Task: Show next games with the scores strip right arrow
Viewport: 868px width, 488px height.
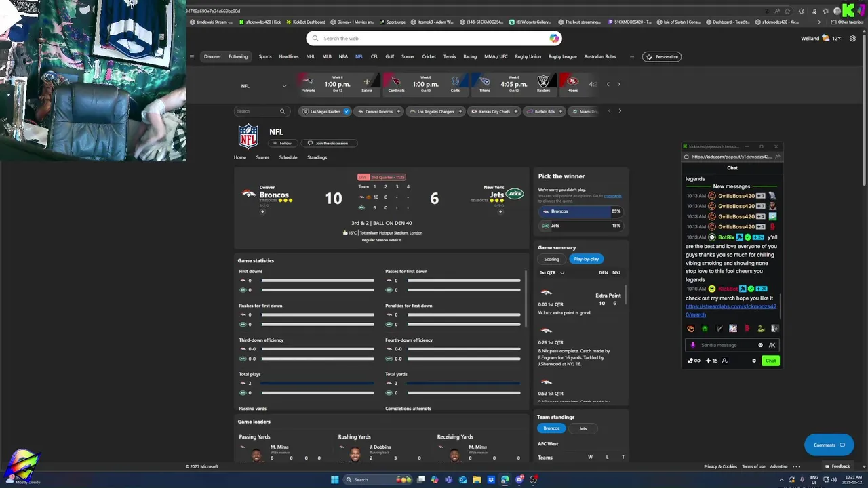Action: coord(618,84)
